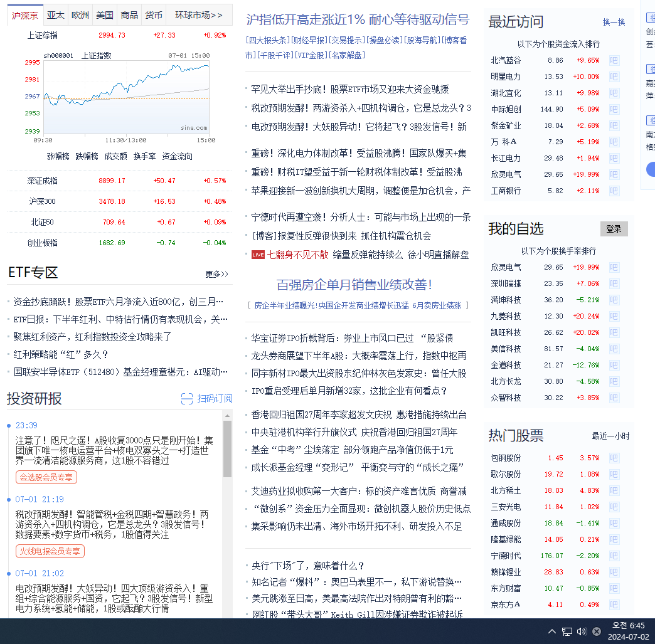Click the 吧 icon next to 明星电力

point(614,77)
